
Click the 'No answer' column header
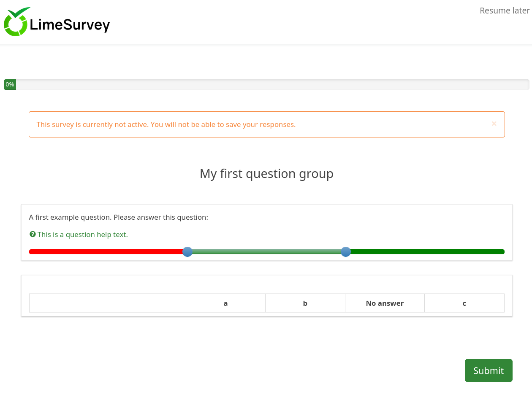tap(385, 303)
